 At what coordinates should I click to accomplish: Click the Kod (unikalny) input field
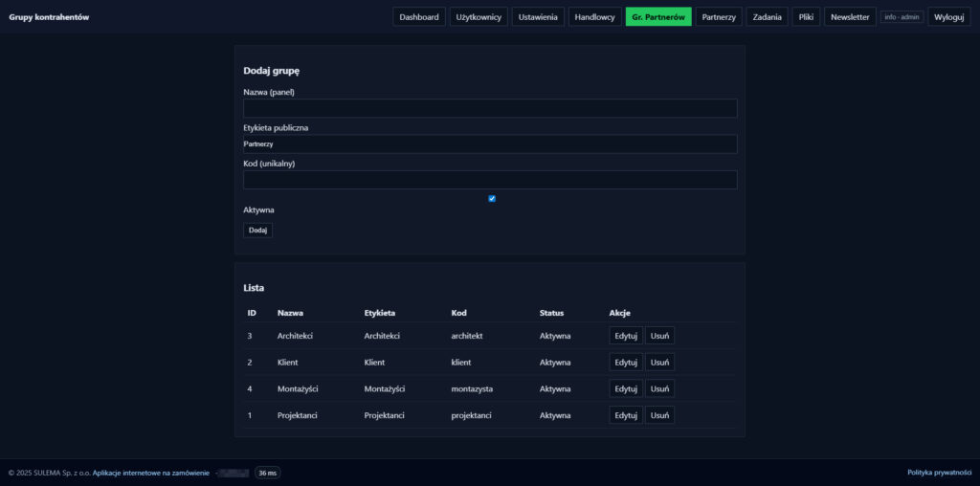click(x=490, y=180)
